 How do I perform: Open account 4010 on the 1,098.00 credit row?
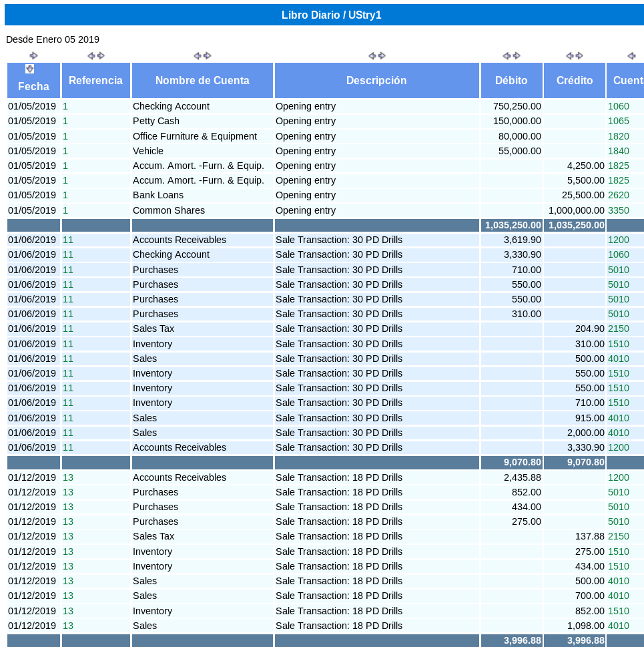[x=619, y=626]
